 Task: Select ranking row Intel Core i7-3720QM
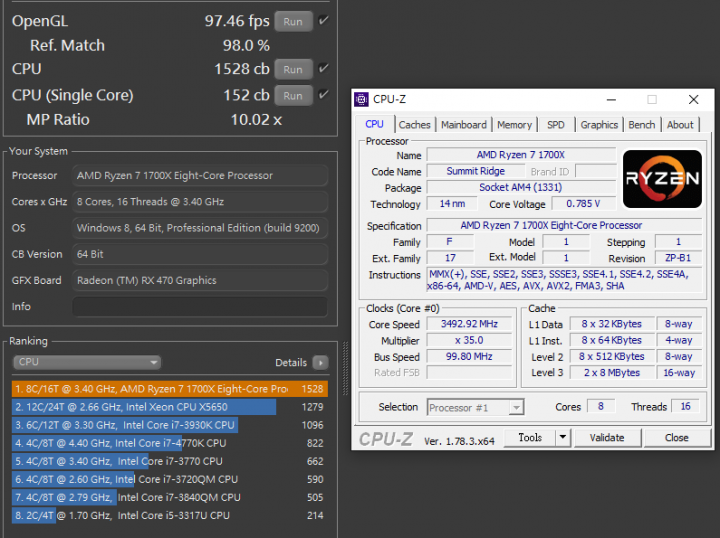170,479
